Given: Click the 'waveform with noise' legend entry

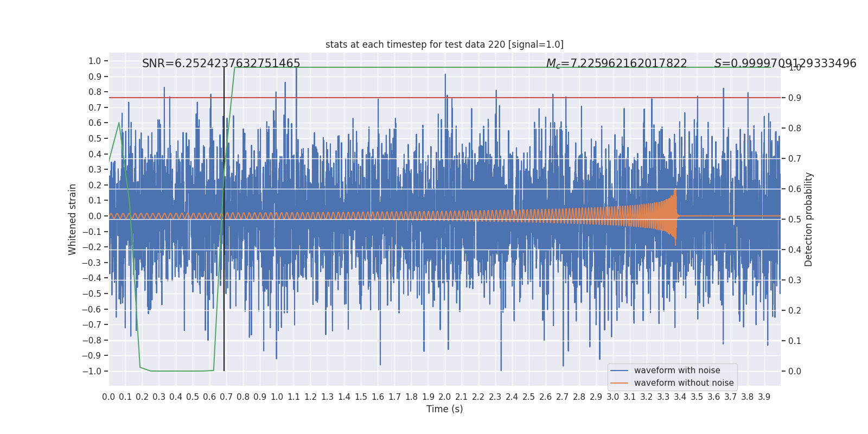Looking at the screenshot, I should [x=677, y=371].
